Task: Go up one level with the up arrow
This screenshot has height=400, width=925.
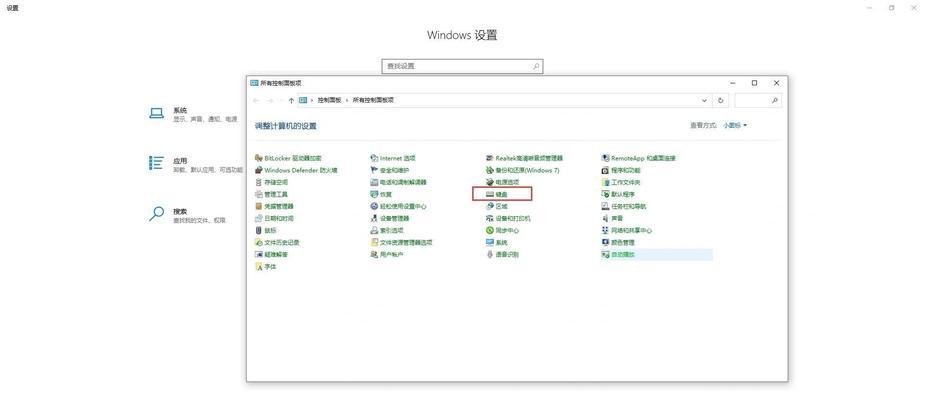Action: 291,100
